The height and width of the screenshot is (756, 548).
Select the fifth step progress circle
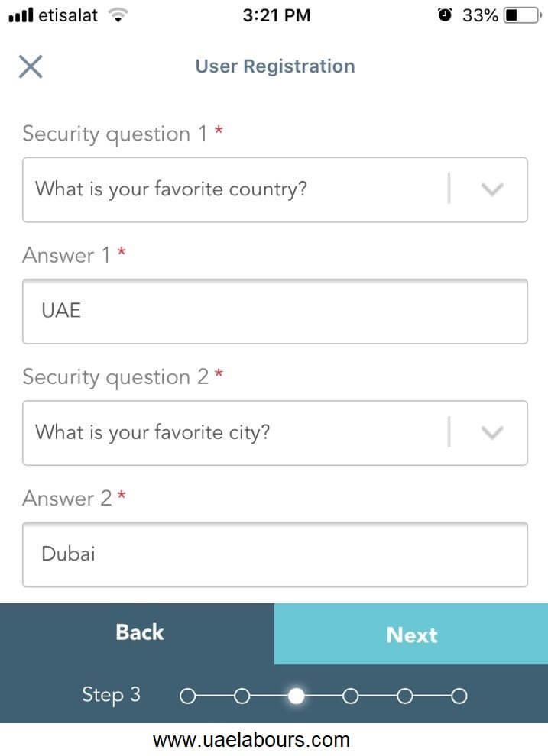(405, 696)
